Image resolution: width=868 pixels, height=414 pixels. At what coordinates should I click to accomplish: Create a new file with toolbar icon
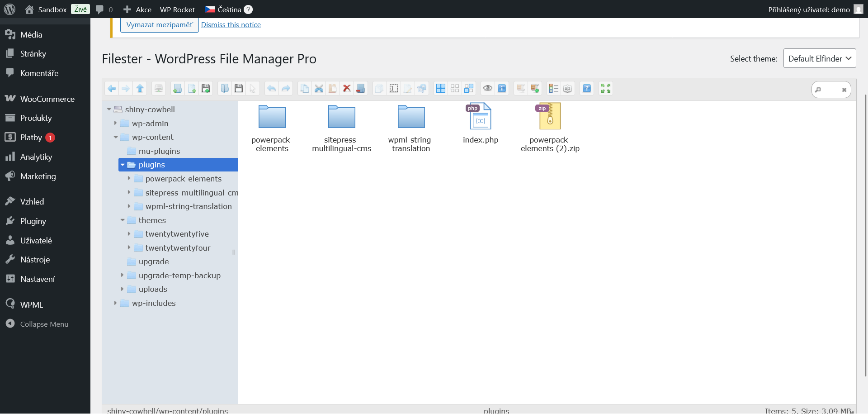click(192, 89)
